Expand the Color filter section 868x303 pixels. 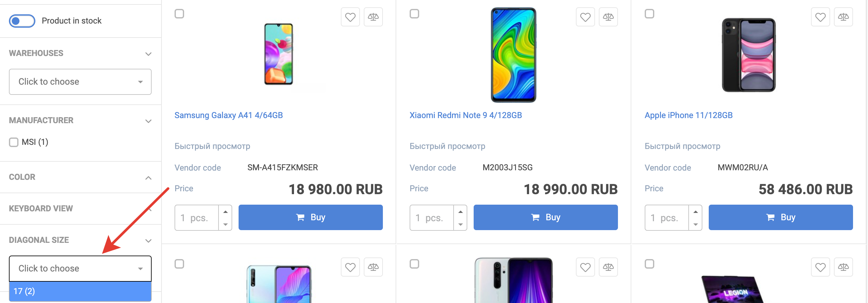coord(148,177)
